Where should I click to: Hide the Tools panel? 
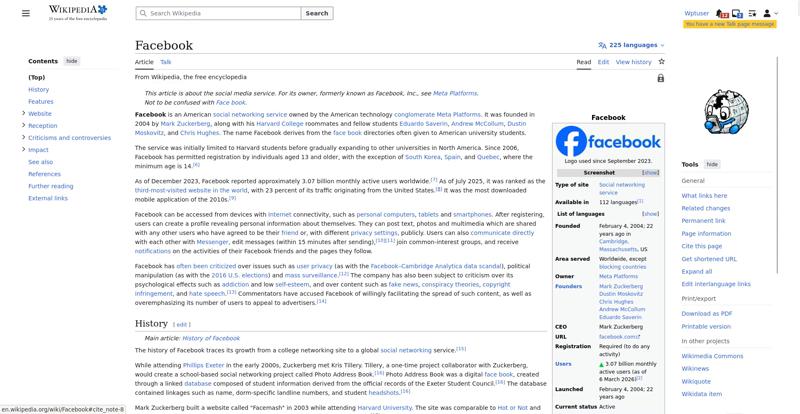(x=712, y=164)
